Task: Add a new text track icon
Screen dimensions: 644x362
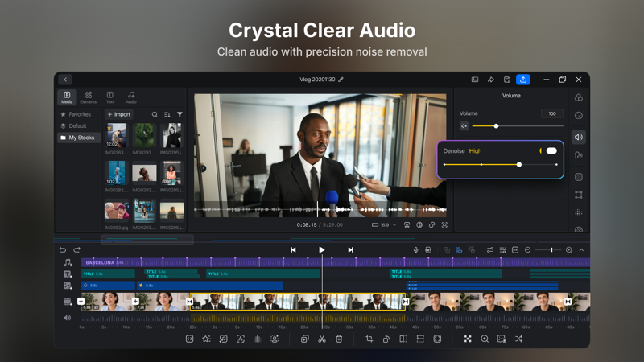Action: tap(68, 274)
